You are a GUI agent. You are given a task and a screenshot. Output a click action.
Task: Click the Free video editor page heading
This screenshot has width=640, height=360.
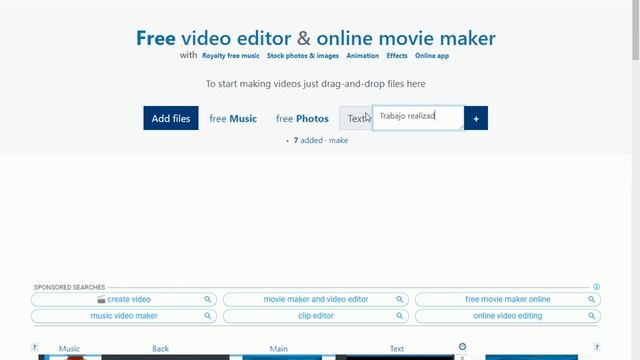[316, 38]
